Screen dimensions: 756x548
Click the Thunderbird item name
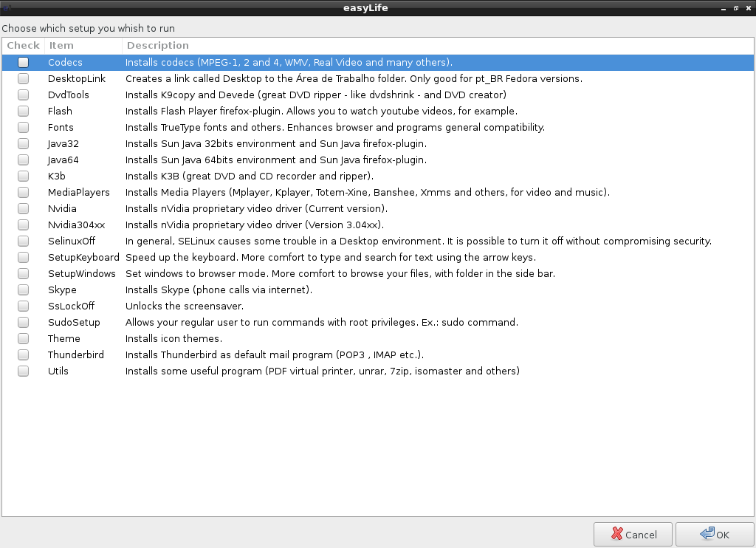76,355
